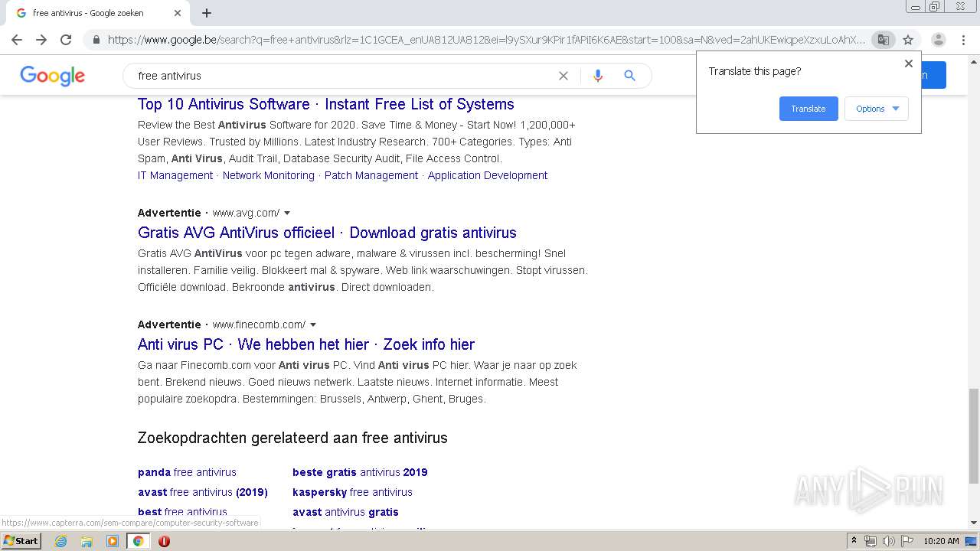Image resolution: width=980 pixels, height=551 pixels.
Task: Follow the Network Monitoring sitelink
Action: (x=269, y=175)
